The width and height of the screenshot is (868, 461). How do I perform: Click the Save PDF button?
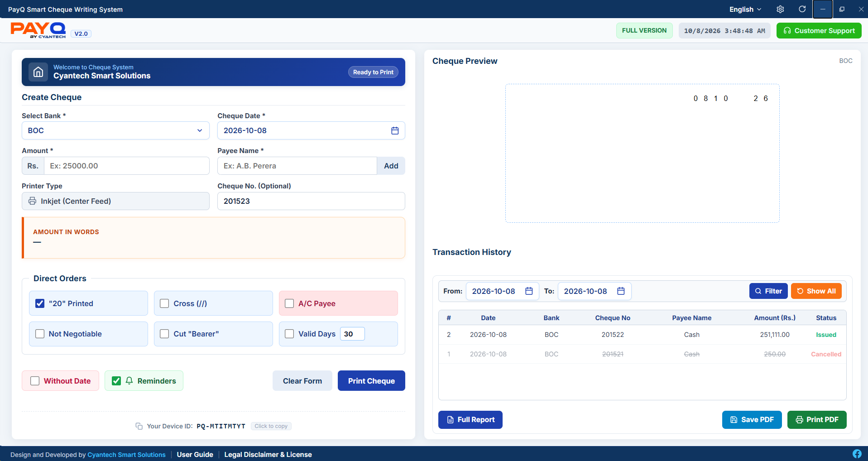pyautogui.click(x=752, y=420)
